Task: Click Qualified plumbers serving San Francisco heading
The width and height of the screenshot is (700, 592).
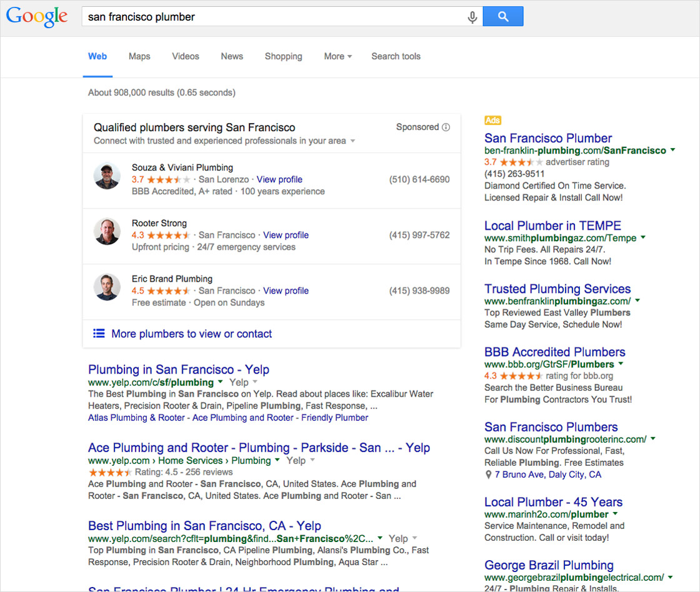Action: (x=194, y=127)
